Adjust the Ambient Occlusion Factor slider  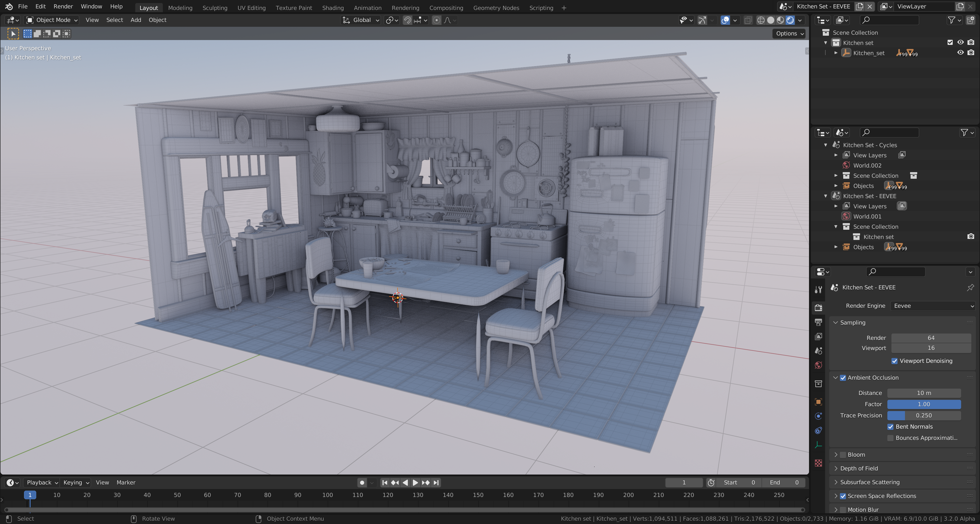click(x=924, y=404)
